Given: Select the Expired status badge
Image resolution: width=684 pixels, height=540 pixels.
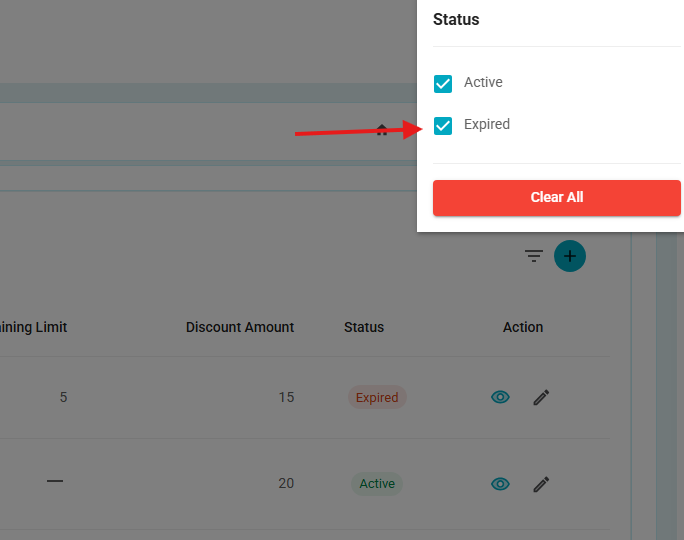Looking at the screenshot, I should 377,397.
